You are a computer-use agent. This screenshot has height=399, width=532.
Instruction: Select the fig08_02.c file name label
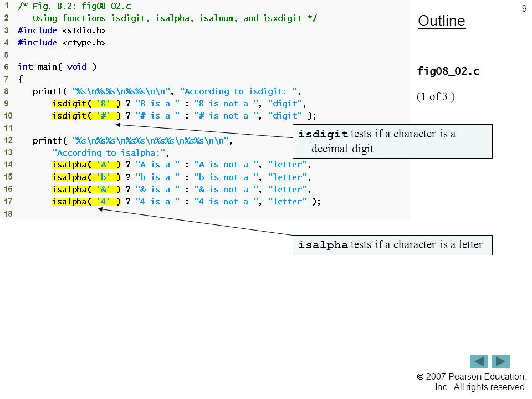click(x=448, y=71)
